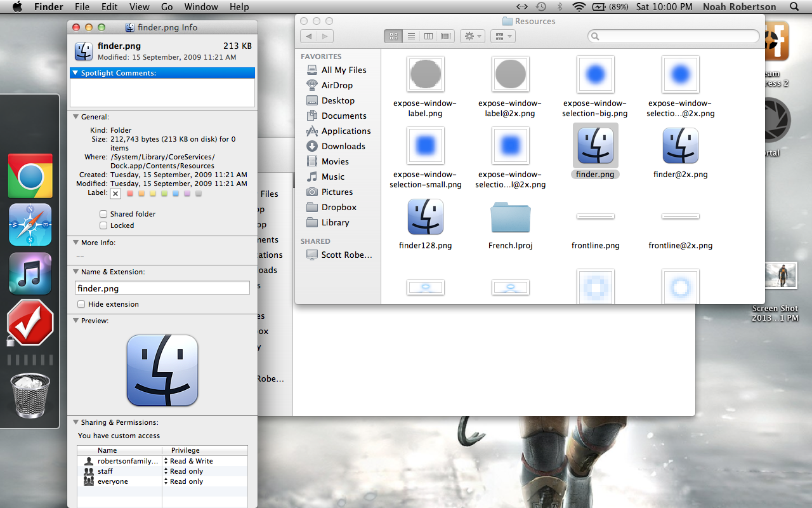Open the Edit menu
This screenshot has width=812, height=508.
(110, 7)
